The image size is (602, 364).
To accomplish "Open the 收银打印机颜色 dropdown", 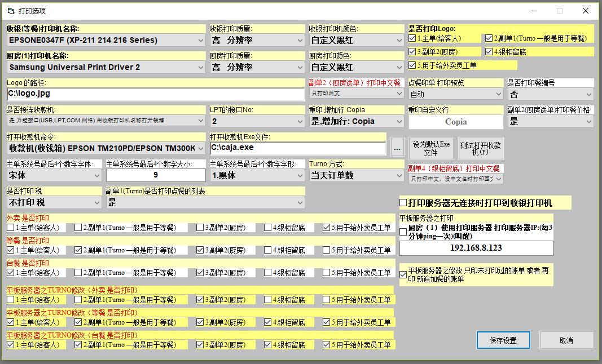I will coord(357,40).
